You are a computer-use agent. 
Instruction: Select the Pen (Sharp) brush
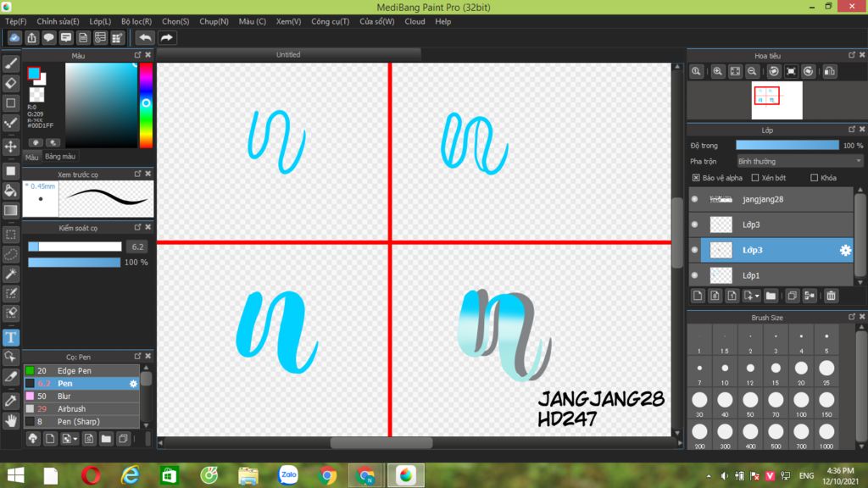click(81, 422)
